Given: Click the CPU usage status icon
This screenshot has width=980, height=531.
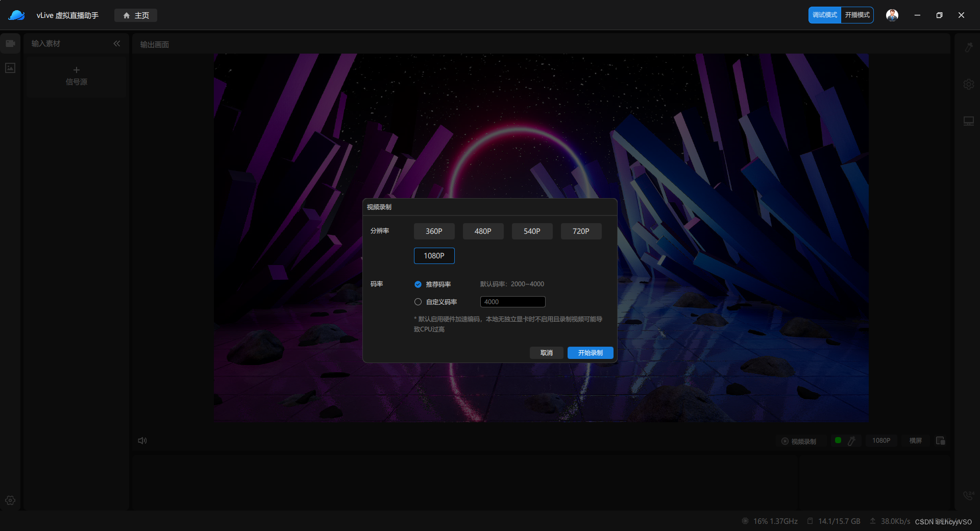Looking at the screenshot, I should click(745, 521).
